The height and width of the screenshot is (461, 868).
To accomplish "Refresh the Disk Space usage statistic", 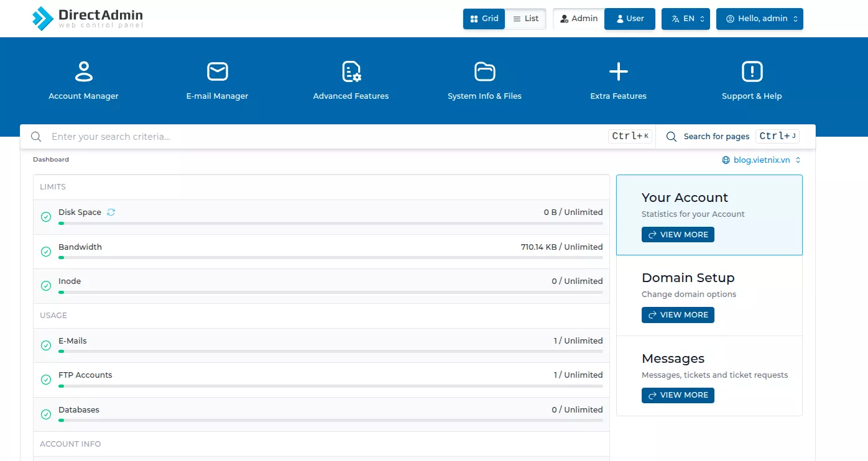I will [111, 212].
